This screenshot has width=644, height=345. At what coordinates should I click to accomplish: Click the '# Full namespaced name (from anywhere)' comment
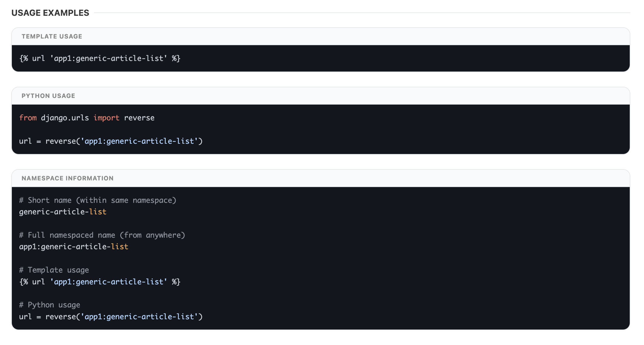(x=102, y=235)
